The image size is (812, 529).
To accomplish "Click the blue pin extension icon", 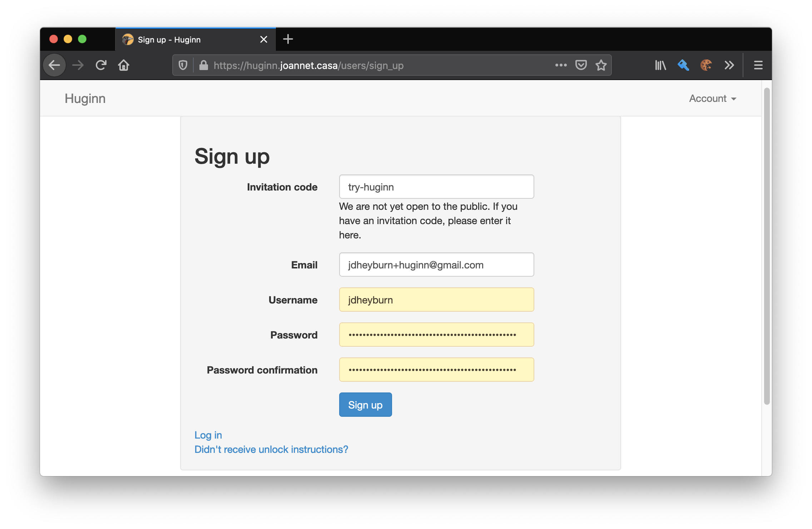I will point(683,65).
